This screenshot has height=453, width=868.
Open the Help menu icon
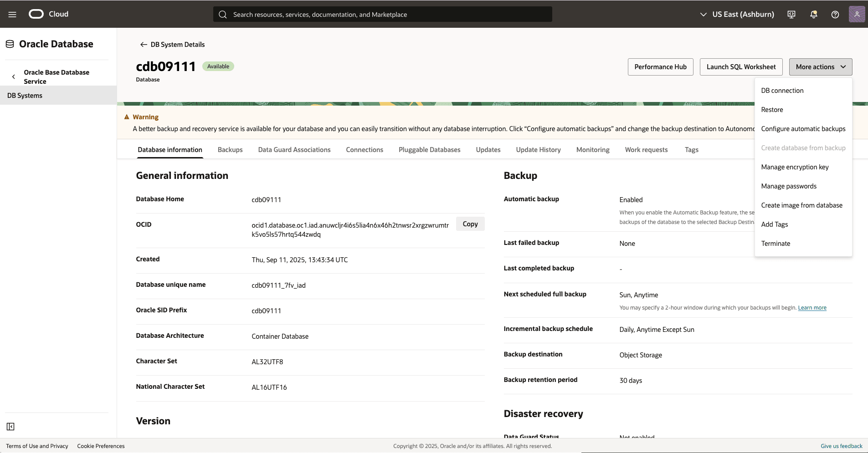[x=835, y=14]
